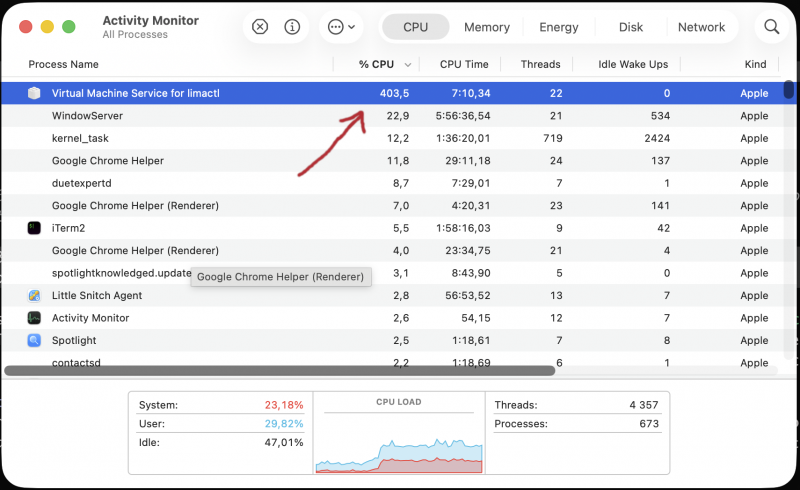
Task: Click the green zoom window button
Action: (x=68, y=27)
